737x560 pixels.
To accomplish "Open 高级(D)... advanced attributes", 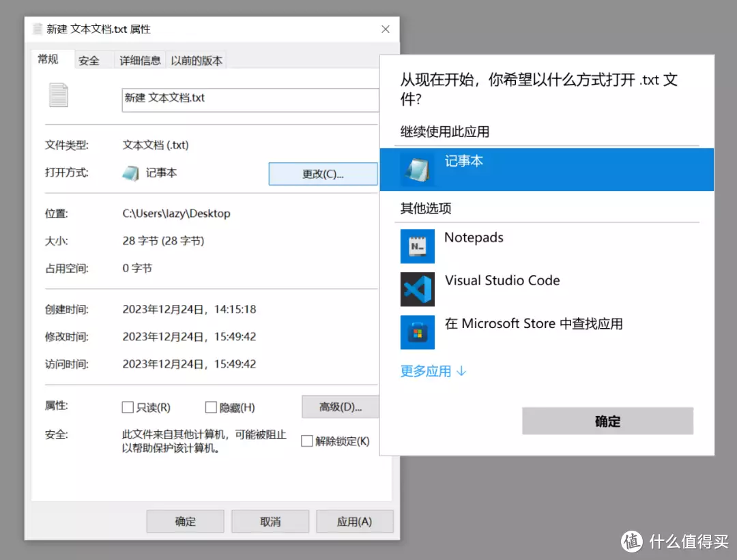I will point(340,407).
